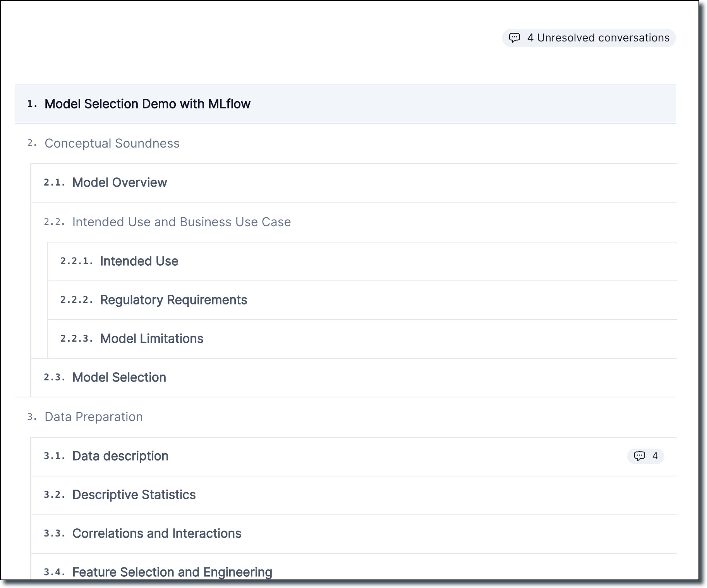707x588 pixels.
Task: Open Intended Use and Business Use Case
Action: tap(181, 222)
